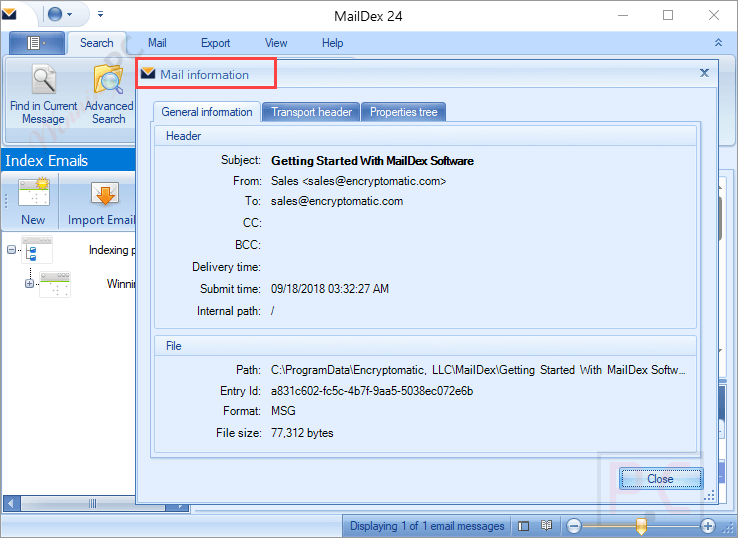Click the zoom out minus button
Viewport: 738px width, 538px height.
pyautogui.click(x=573, y=526)
